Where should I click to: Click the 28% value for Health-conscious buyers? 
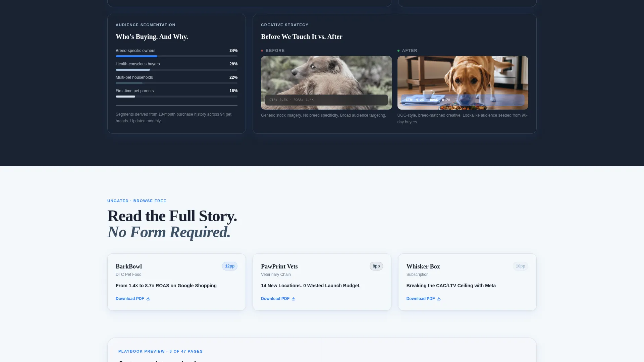point(233,64)
